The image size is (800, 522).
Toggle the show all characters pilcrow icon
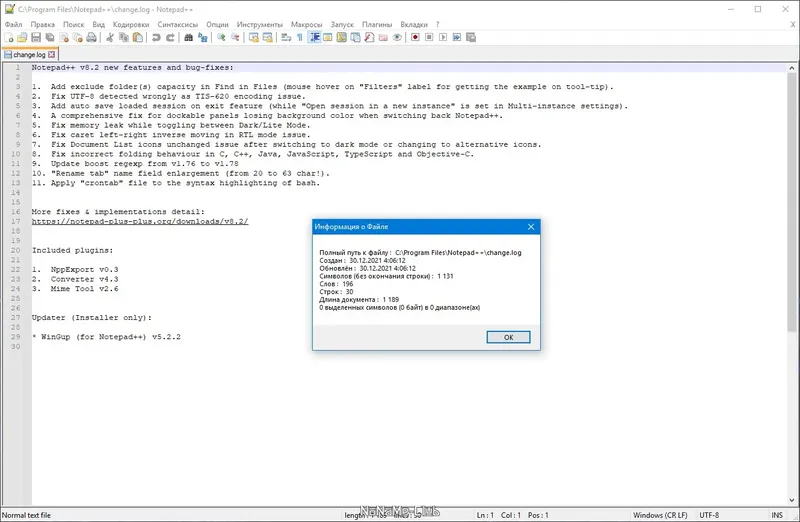point(300,37)
